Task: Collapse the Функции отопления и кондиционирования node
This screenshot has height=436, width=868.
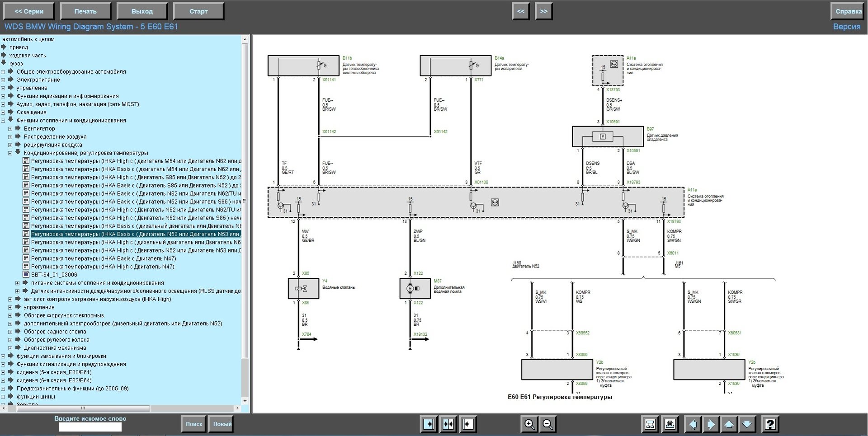Action: [x=3, y=121]
